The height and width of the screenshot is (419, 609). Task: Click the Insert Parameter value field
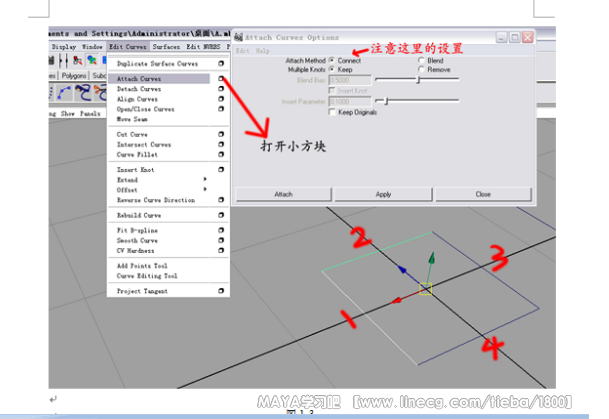coord(350,101)
